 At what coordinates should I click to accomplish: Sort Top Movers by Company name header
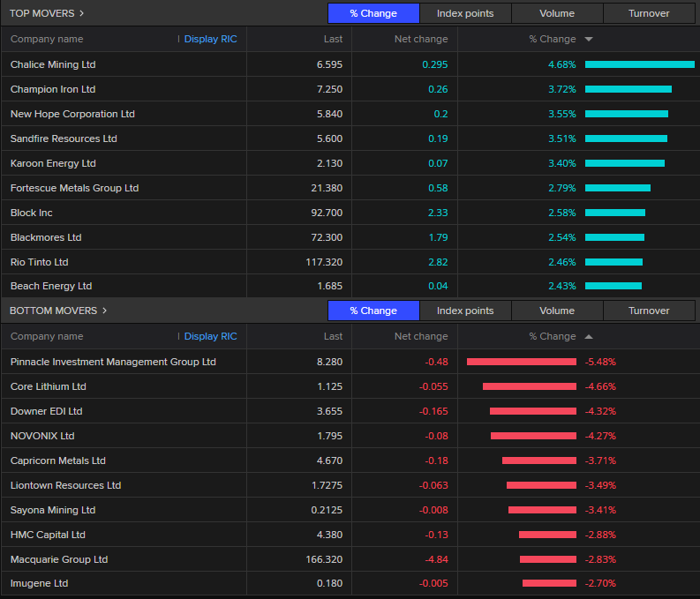[x=47, y=39]
